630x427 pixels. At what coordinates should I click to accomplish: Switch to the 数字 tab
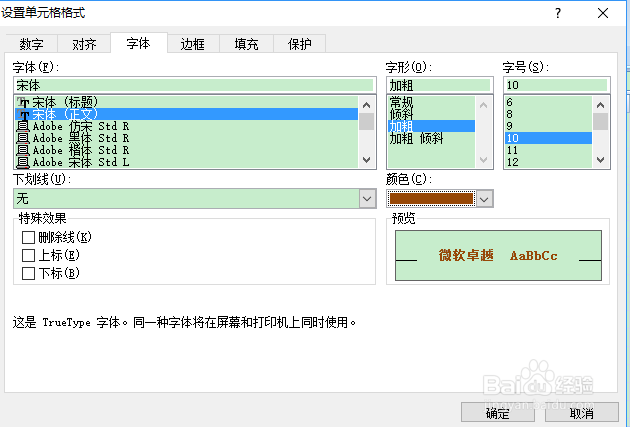[32, 43]
